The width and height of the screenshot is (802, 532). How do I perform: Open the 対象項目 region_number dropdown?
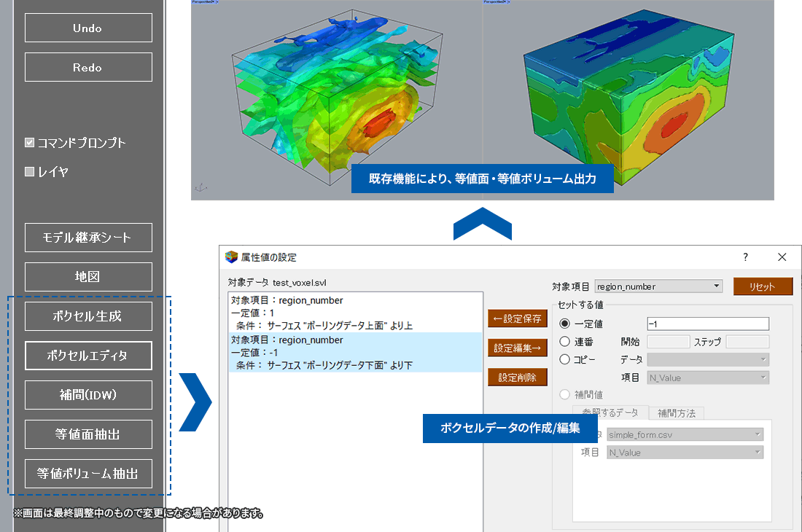coord(658,286)
